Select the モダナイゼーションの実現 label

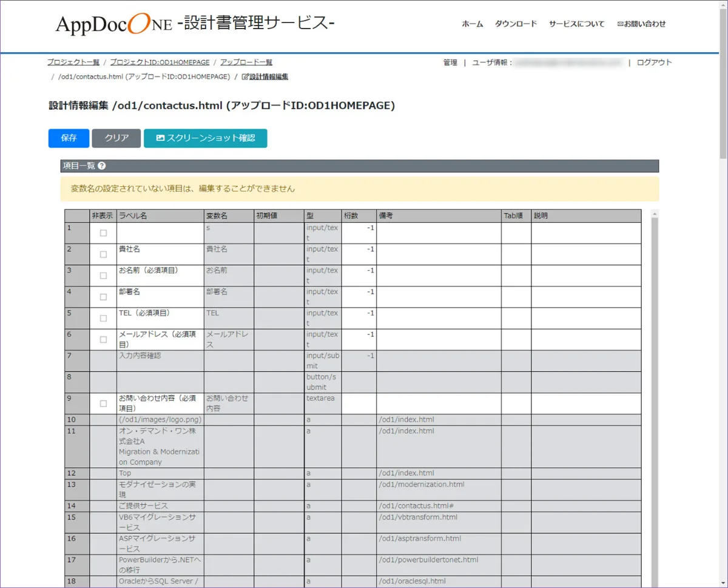(160, 490)
